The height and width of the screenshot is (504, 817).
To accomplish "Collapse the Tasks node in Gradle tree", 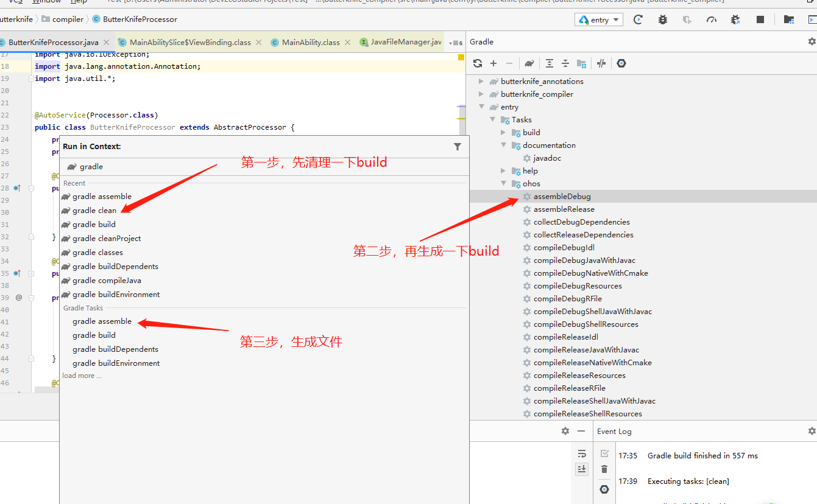I will point(492,119).
